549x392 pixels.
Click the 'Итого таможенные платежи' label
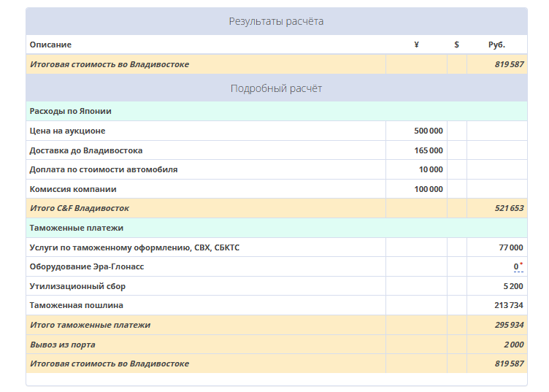coord(90,325)
